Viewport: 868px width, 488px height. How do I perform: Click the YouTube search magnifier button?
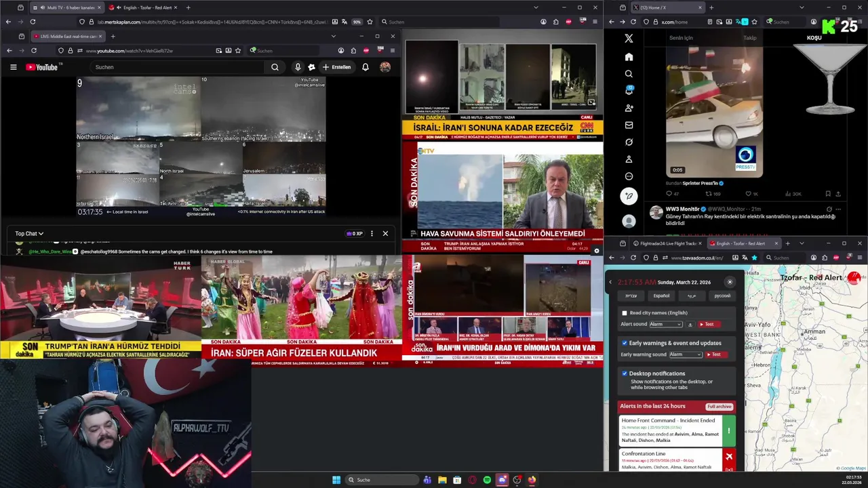coord(275,67)
